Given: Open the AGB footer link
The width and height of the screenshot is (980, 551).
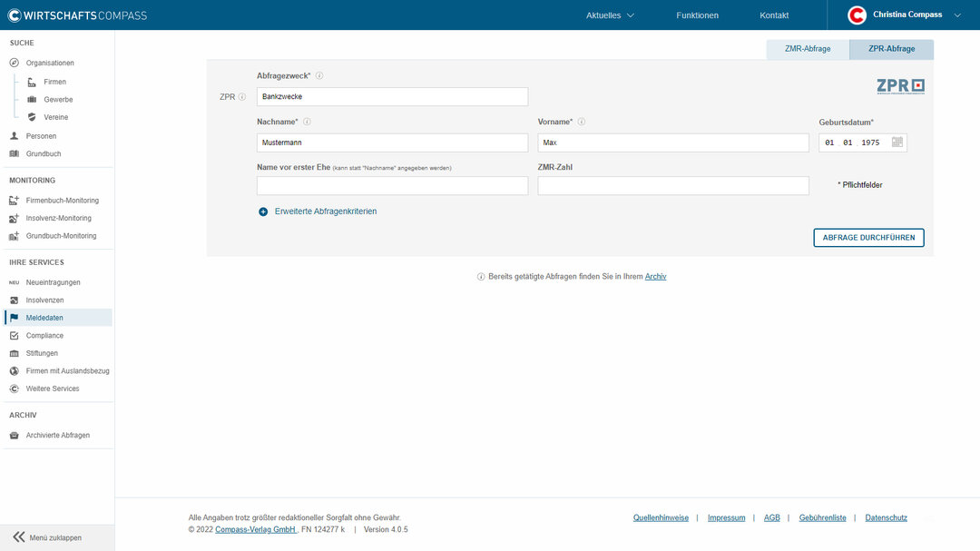Looking at the screenshot, I should click(x=772, y=517).
